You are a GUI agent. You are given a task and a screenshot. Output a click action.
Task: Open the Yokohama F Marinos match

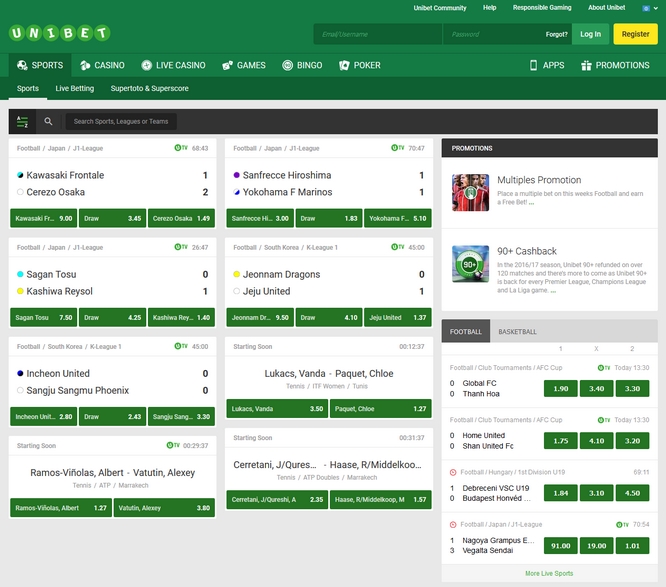[287, 192]
